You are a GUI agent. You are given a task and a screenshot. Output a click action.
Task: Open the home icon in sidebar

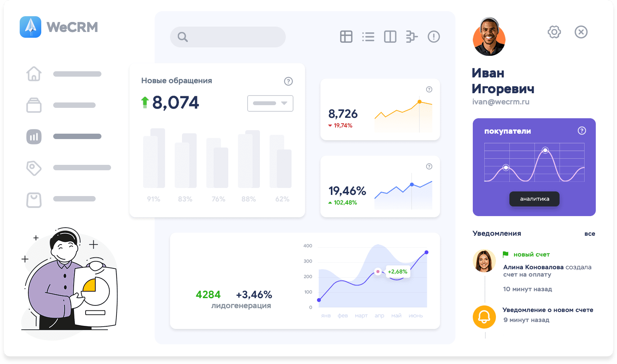(34, 74)
